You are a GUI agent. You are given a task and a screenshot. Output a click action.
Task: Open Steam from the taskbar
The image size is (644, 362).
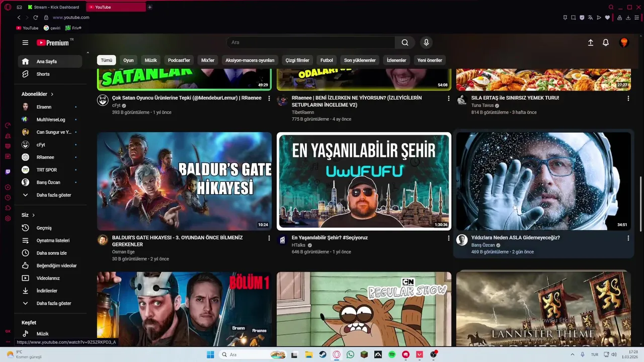tap(323, 354)
